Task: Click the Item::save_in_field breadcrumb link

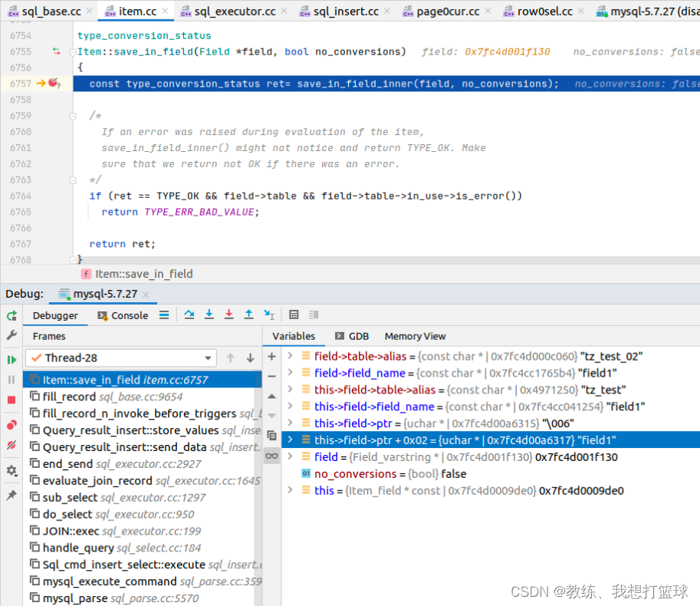Action: pos(146,273)
